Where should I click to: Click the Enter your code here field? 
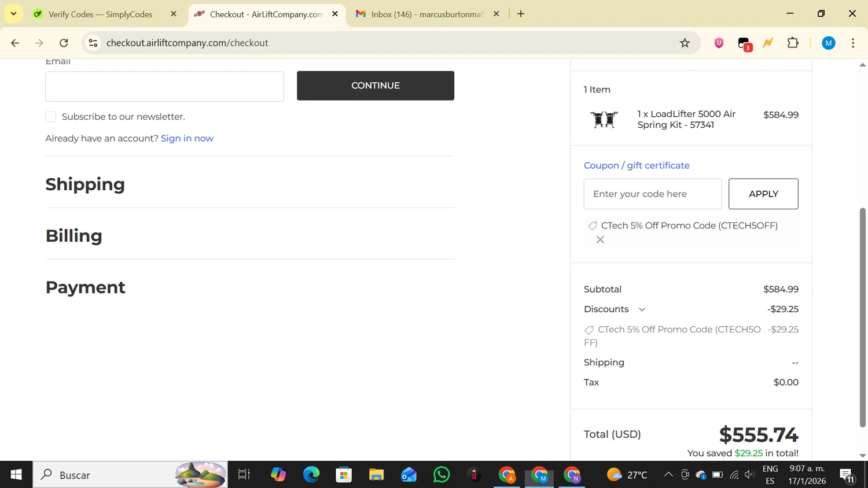tap(653, 194)
